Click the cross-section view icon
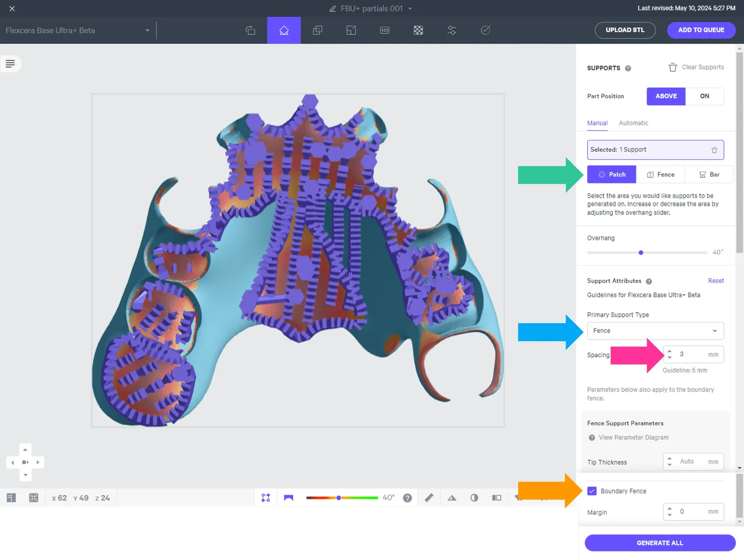 [497, 498]
